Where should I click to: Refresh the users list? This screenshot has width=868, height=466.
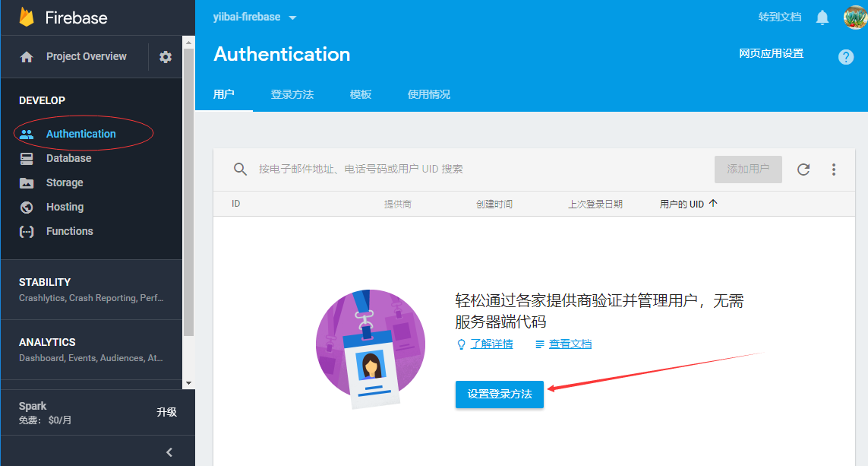click(803, 170)
